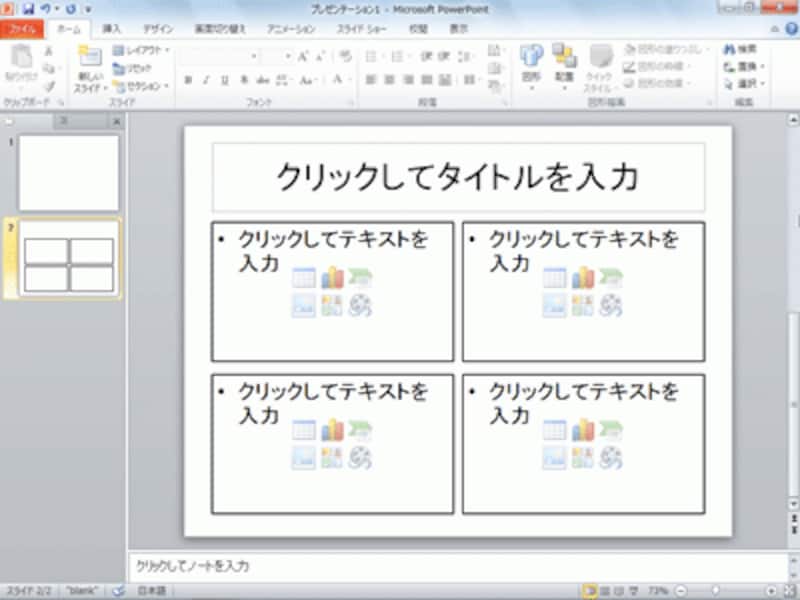Screen dimensions: 800x600
Task: Click the New Slide icon
Action: [x=90, y=57]
